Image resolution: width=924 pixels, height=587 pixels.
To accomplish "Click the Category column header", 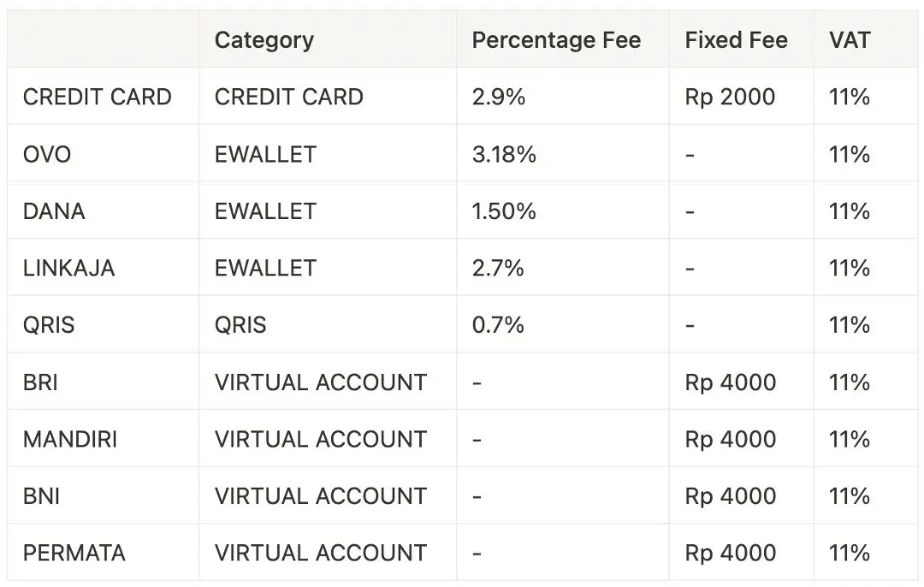I will [264, 40].
